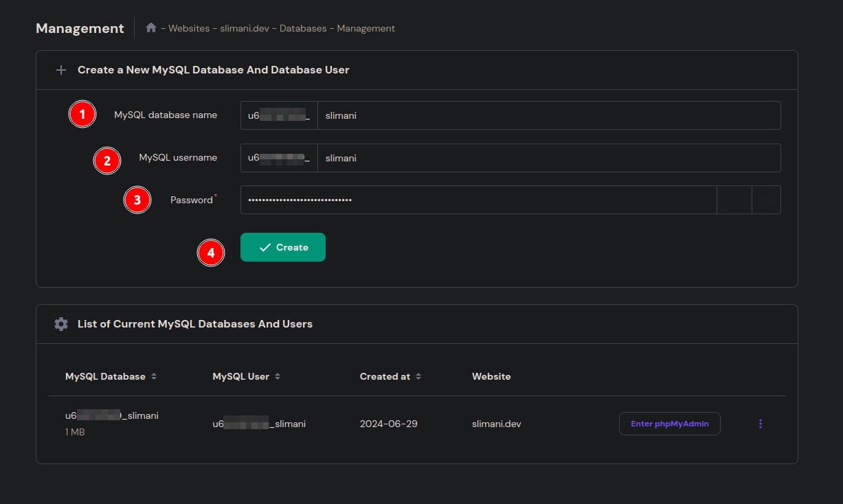Click the plus icon beside Create a New MySQL Database
Viewport: 843px width, 504px height.
pyautogui.click(x=61, y=70)
